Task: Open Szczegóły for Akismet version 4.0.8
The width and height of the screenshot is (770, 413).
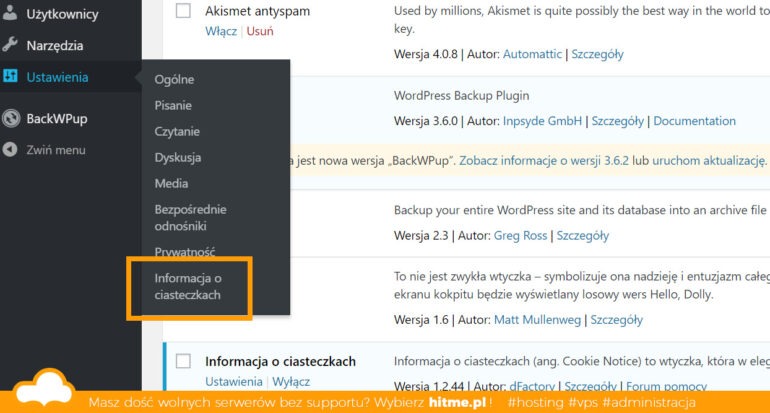Action: [x=597, y=55]
